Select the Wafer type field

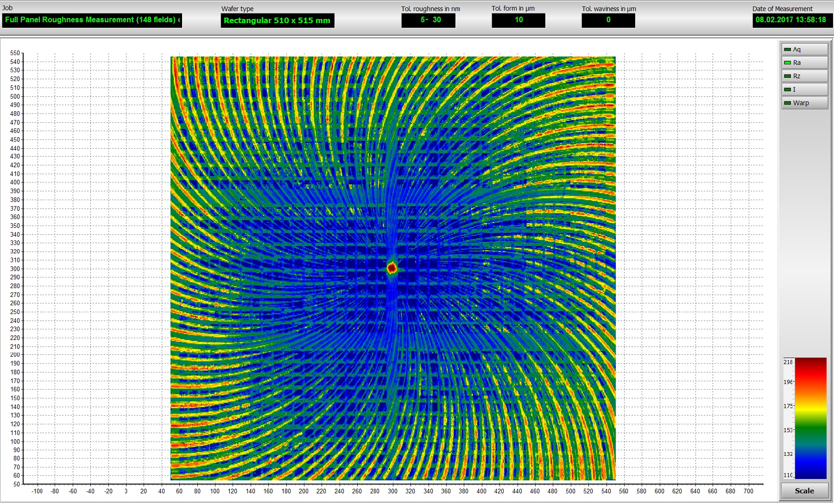pos(277,20)
